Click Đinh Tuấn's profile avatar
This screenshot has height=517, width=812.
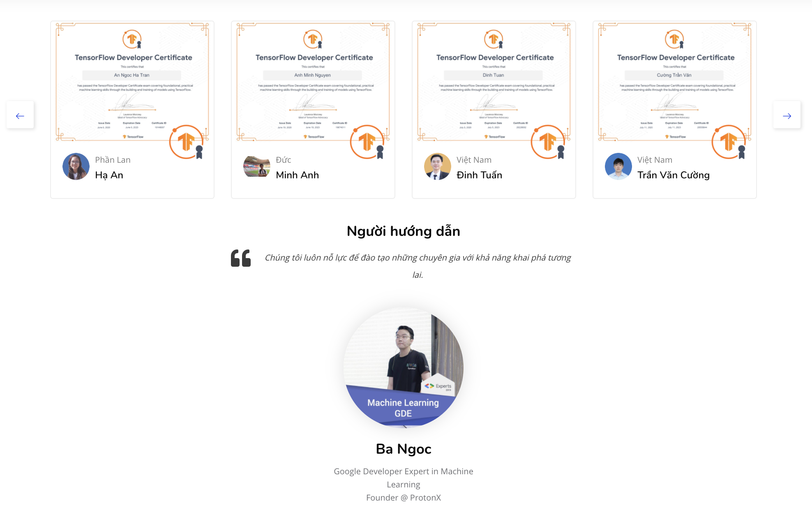tap(438, 166)
